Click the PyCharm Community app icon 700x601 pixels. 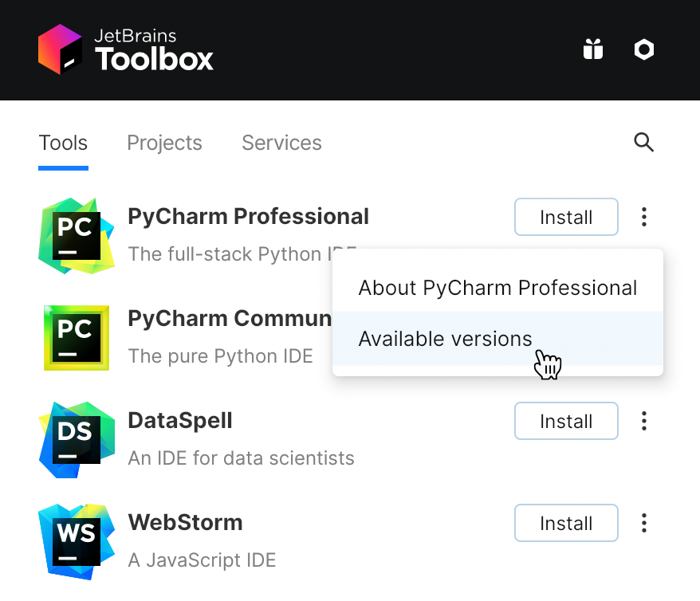point(76,337)
